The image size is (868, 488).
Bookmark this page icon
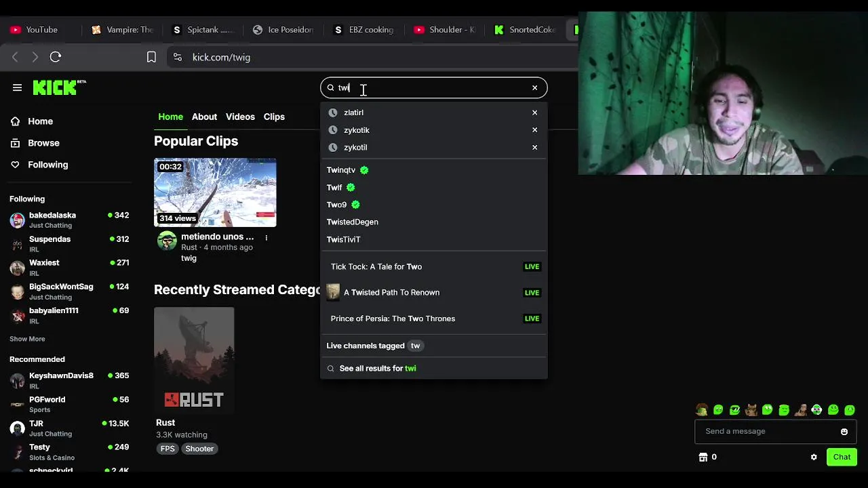[x=151, y=57]
